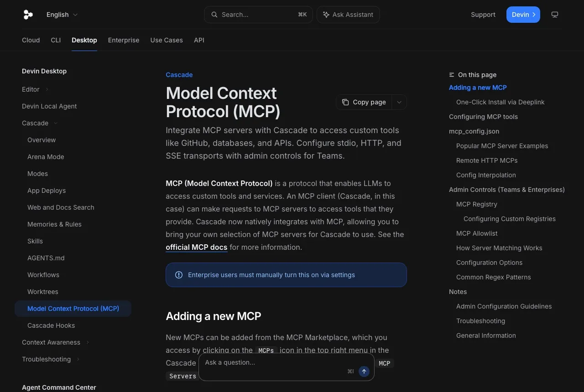
Task: Switch to the Cloud tab
Action: 31,40
